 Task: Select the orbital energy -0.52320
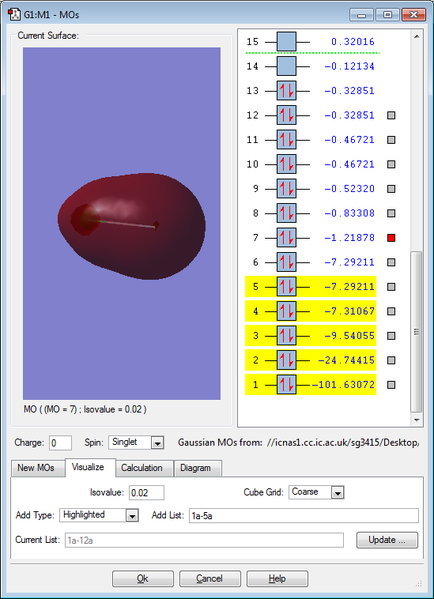pyautogui.click(x=350, y=188)
